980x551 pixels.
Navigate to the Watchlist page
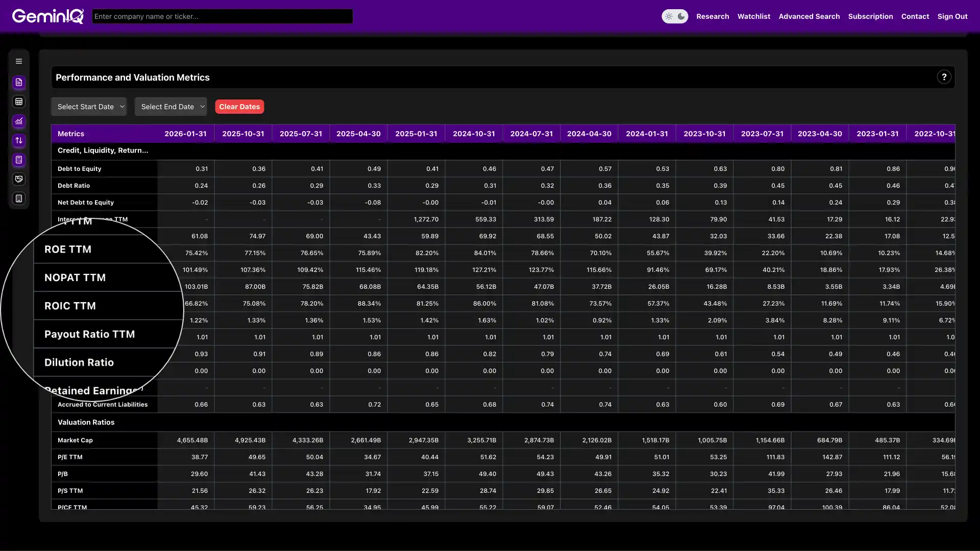tap(754, 16)
